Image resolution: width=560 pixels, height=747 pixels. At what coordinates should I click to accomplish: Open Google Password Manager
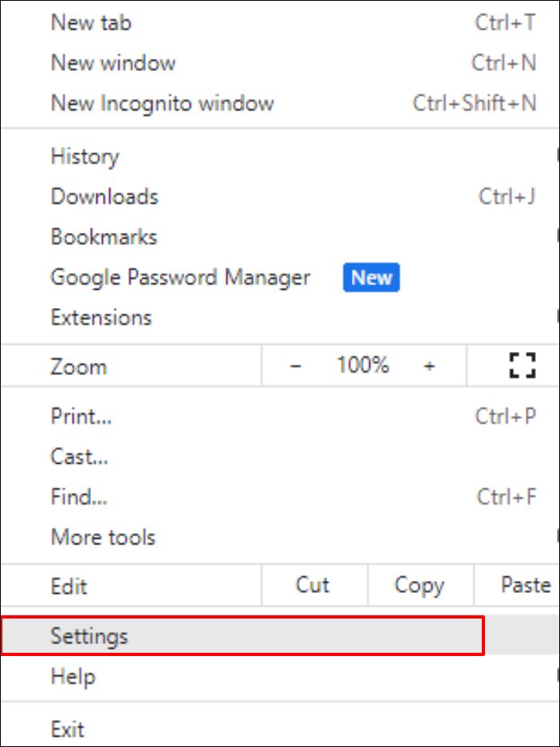[x=180, y=277]
